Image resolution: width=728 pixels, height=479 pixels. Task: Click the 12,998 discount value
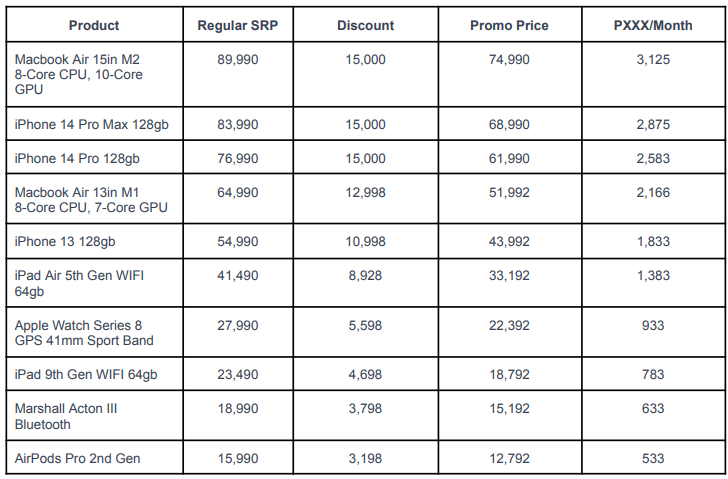(365, 192)
